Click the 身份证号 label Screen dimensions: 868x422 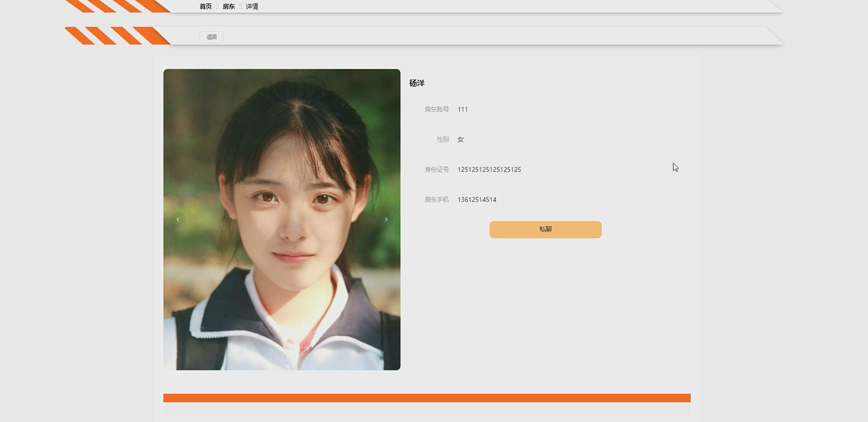[437, 170]
